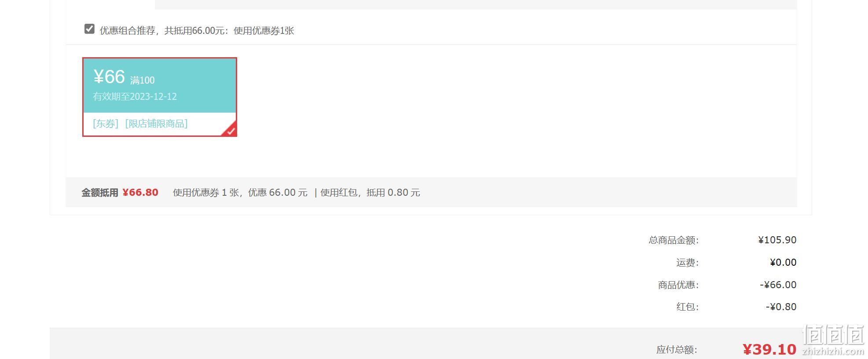The height and width of the screenshot is (359, 868).
Task: Click 使用红包，抵用 0.80 元 text
Action: click(x=370, y=192)
